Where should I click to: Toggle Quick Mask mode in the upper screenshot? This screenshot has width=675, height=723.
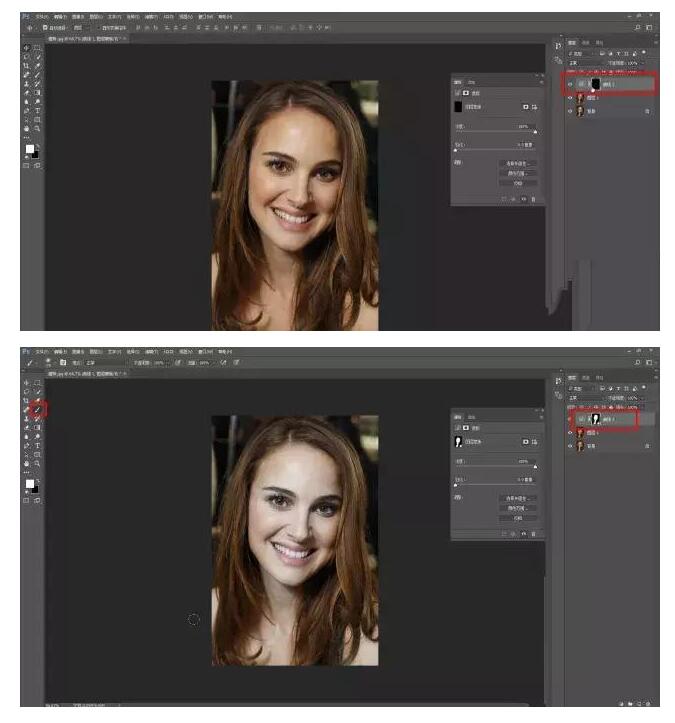[x=26, y=166]
